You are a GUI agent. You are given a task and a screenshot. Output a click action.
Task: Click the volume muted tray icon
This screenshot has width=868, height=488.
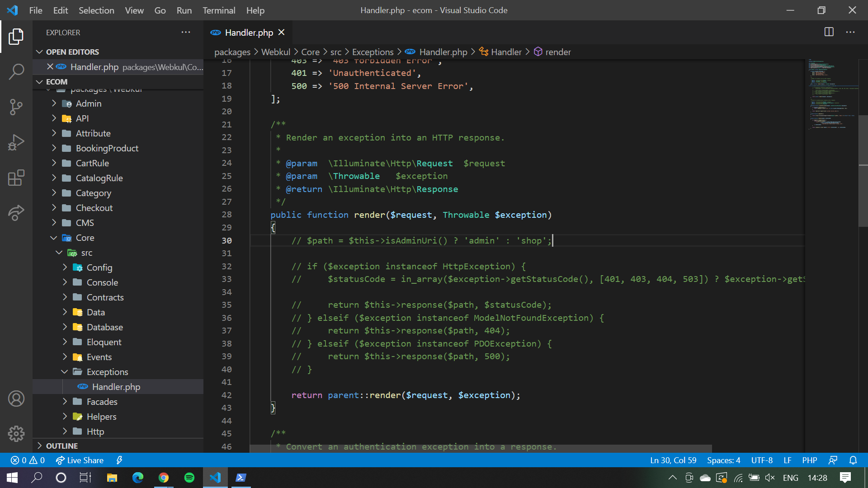[x=770, y=478]
